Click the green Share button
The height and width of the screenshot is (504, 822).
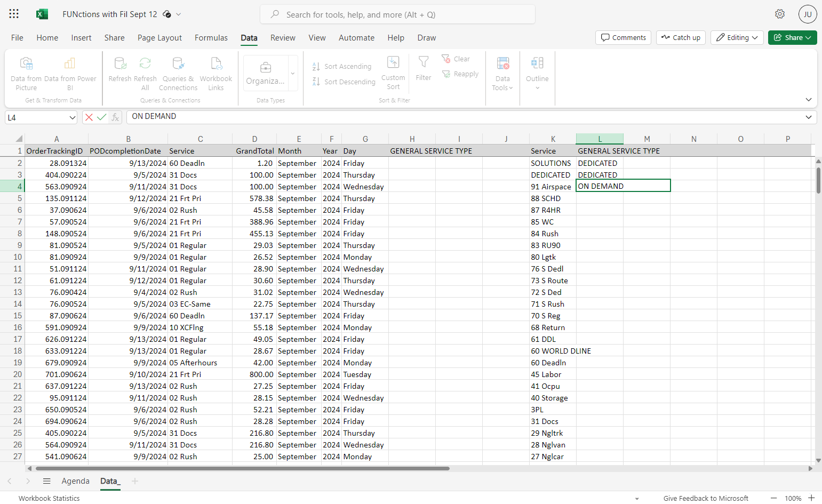(792, 37)
